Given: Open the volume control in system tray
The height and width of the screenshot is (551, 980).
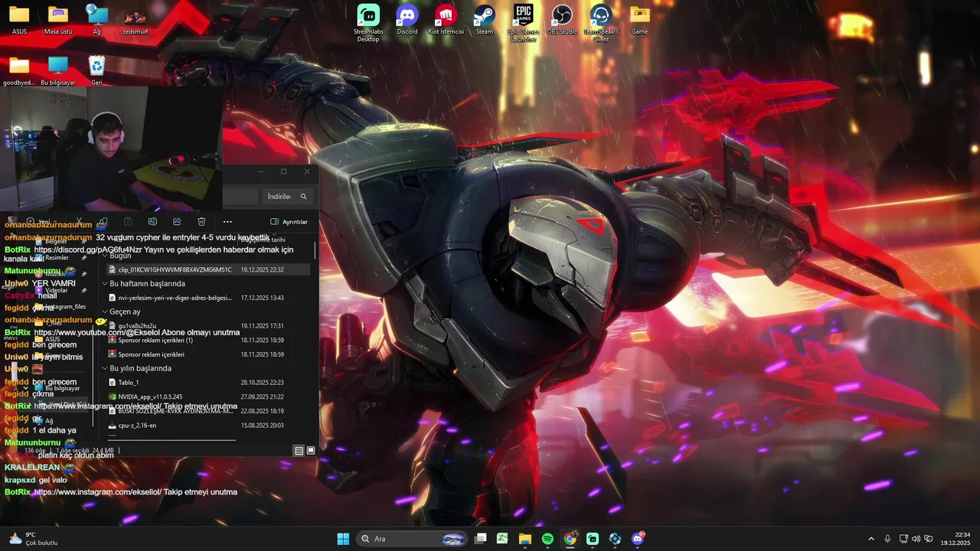Looking at the screenshot, I should tap(916, 539).
